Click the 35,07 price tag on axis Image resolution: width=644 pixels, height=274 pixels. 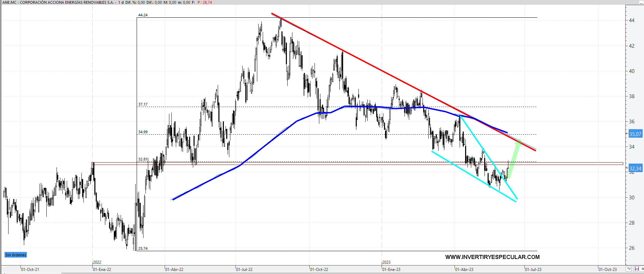(x=635, y=134)
